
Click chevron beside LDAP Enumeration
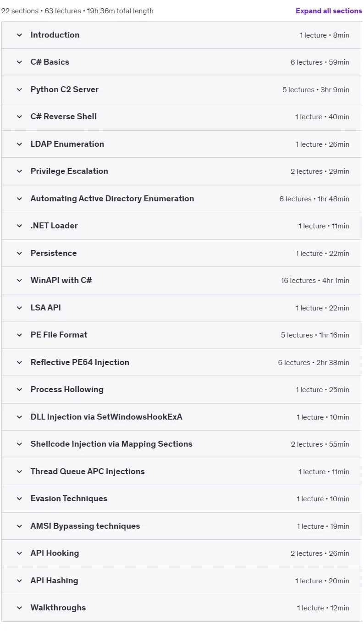[19, 144]
